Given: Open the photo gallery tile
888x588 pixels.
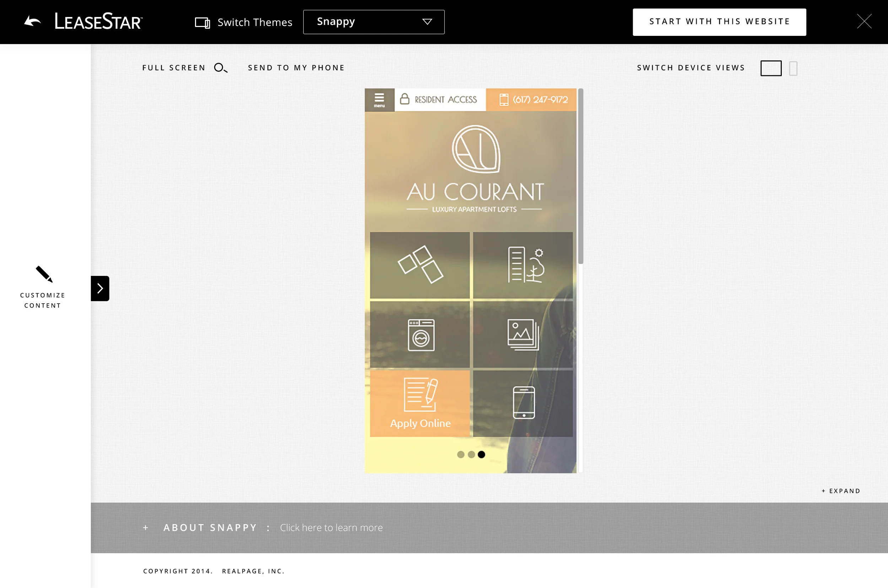Looking at the screenshot, I should click(522, 334).
